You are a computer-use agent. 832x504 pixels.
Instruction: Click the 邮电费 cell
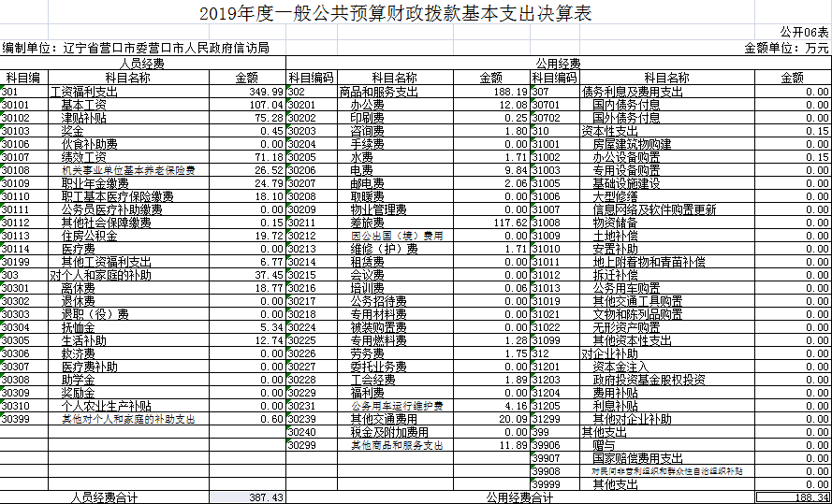(396, 183)
